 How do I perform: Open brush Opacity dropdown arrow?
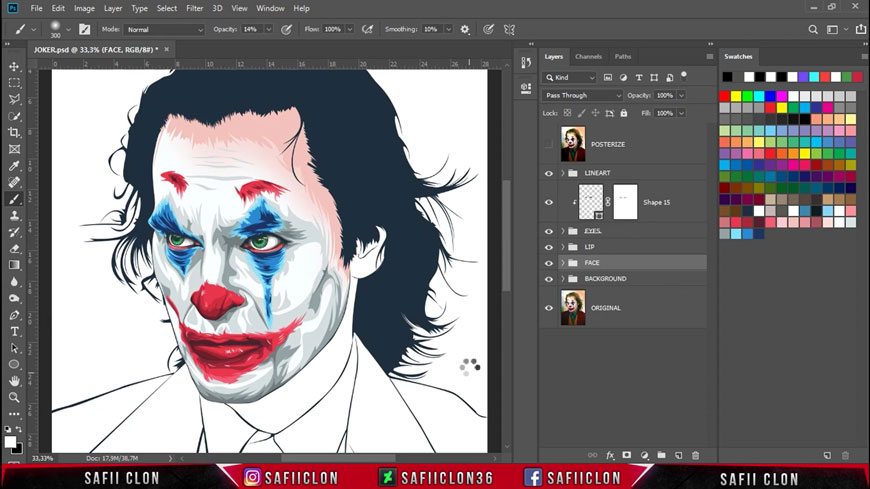[x=269, y=29]
